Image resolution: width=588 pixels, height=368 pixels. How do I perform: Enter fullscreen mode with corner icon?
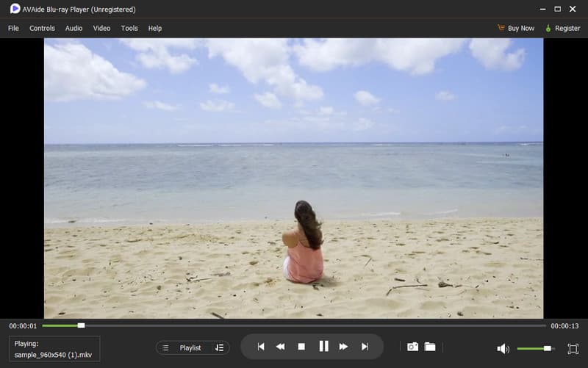click(573, 349)
